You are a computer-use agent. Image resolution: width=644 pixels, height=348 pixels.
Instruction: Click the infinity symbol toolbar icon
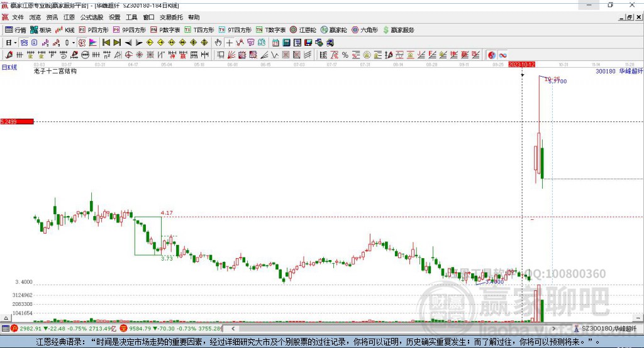pos(503,55)
